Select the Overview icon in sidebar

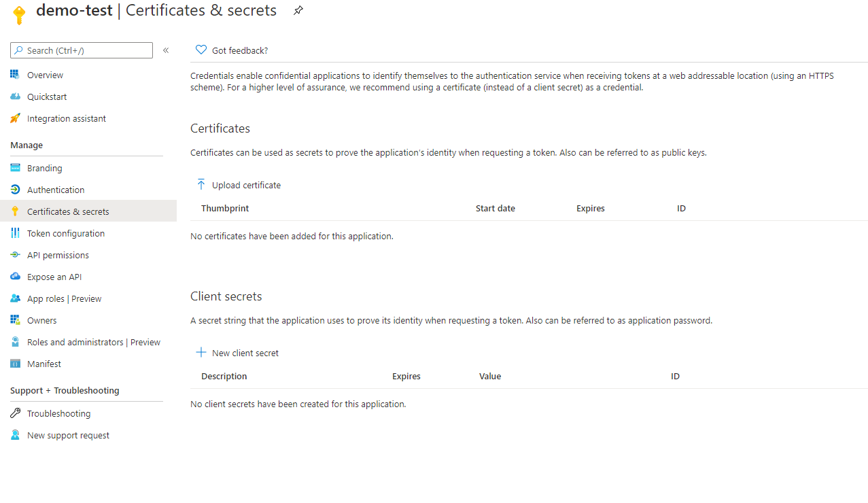pos(15,75)
